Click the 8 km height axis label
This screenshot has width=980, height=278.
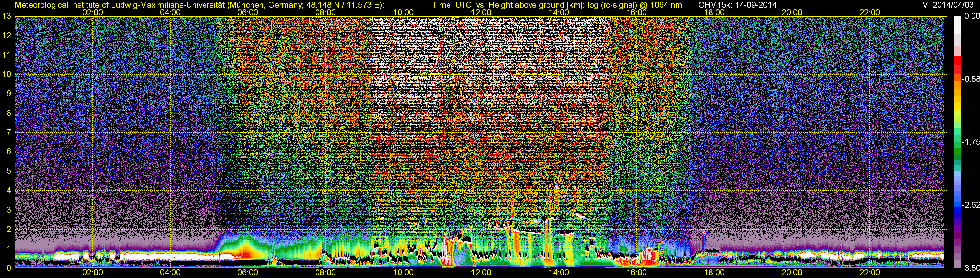pyautogui.click(x=9, y=113)
